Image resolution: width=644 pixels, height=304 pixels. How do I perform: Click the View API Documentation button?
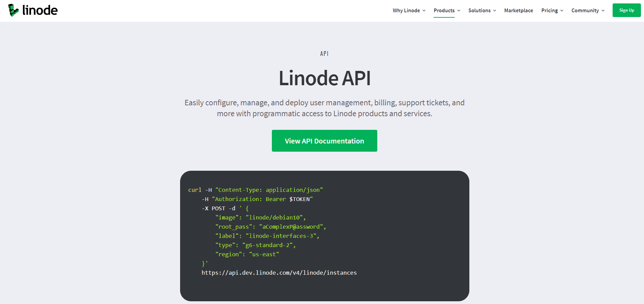pyautogui.click(x=324, y=141)
